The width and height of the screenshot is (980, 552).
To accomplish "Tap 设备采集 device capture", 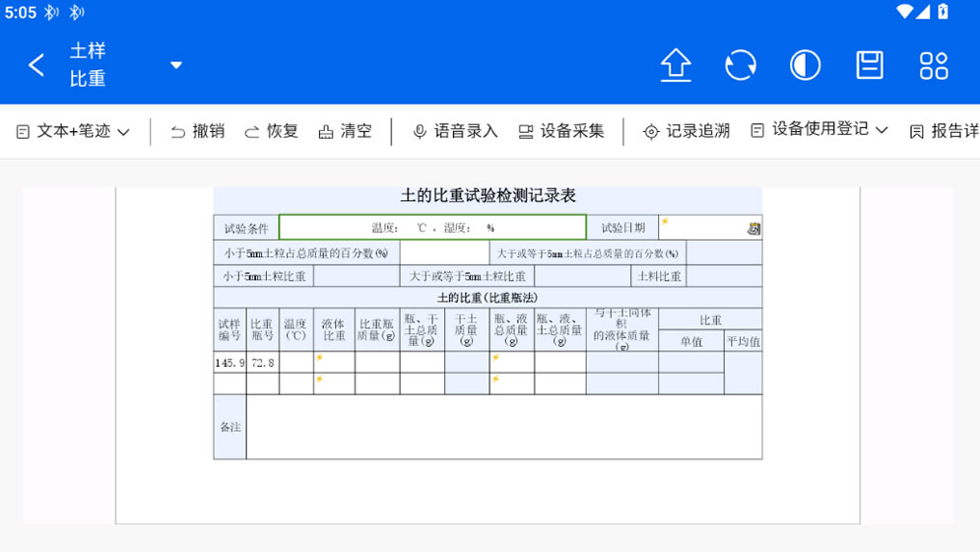I will 561,131.
